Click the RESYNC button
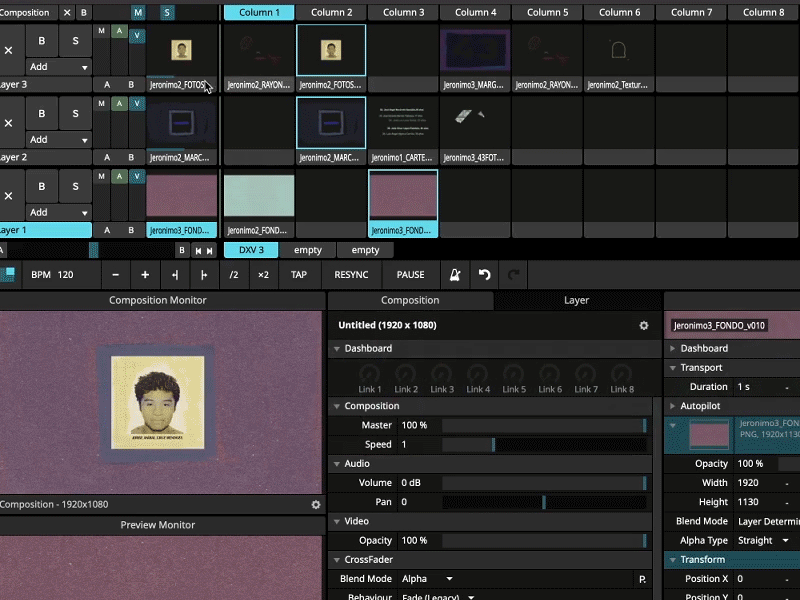Image resolution: width=800 pixels, height=600 pixels. (x=351, y=275)
